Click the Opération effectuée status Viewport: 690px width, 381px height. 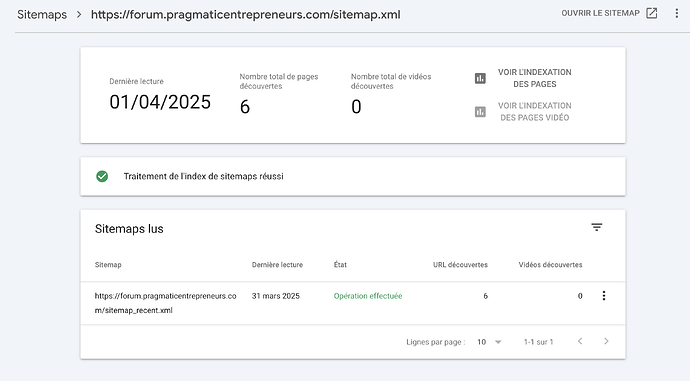[x=368, y=296]
